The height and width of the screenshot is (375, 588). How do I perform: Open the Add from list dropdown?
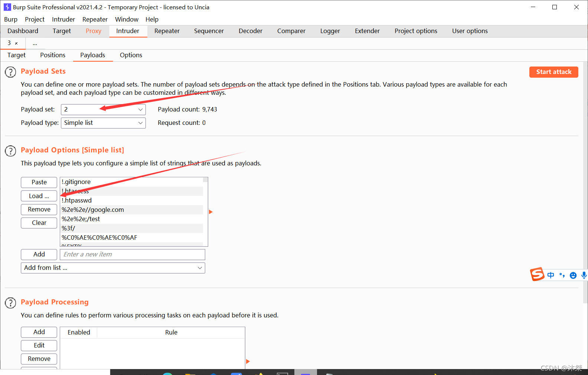coord(113,268)
